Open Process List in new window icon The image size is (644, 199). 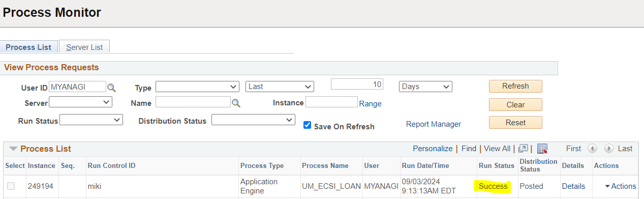(523, 149)
